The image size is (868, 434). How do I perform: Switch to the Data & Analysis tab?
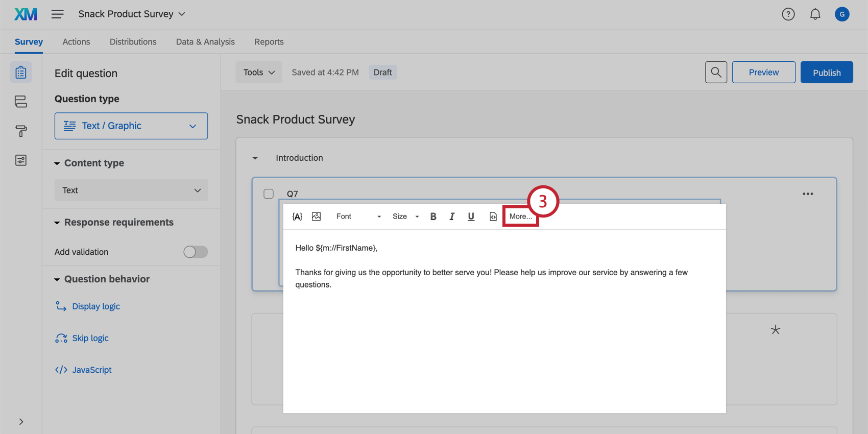coord(205,42)
